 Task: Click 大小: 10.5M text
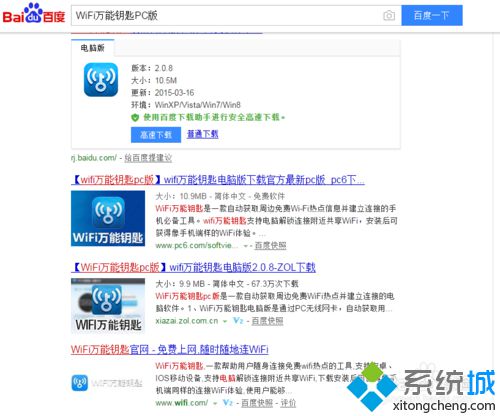point(154,80)
